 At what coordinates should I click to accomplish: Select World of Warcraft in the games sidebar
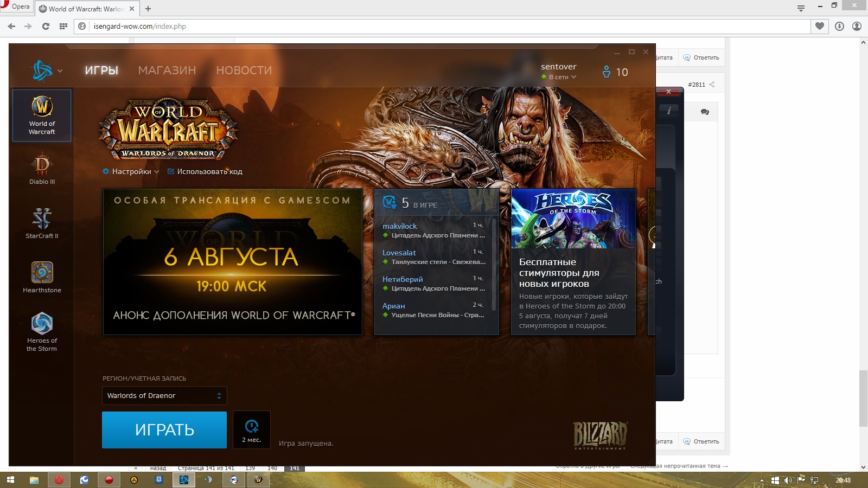42,115
